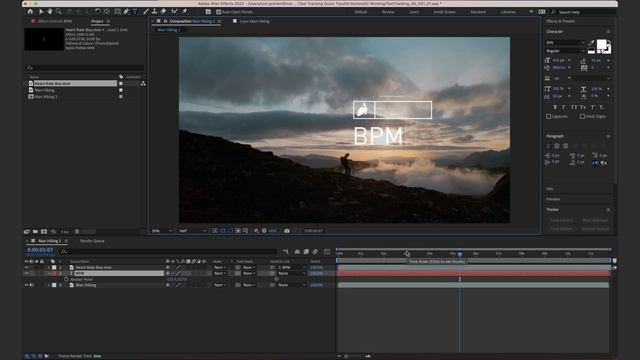Switch to the Layer Man Hiking tab
This screenshot has width=640, height=360.
point(254,21)
